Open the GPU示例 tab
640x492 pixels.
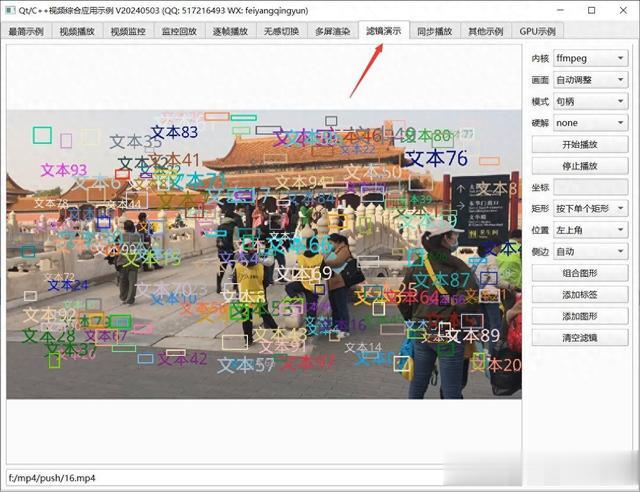point(538,31)
